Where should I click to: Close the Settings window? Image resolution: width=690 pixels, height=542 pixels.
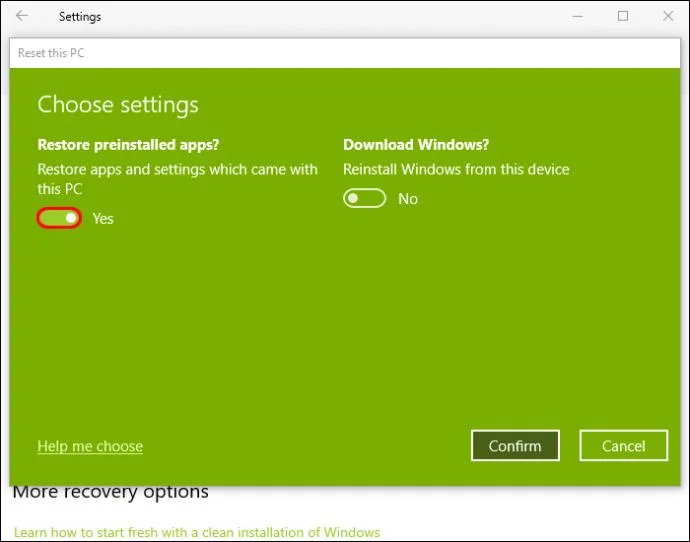tap(668, 16)
